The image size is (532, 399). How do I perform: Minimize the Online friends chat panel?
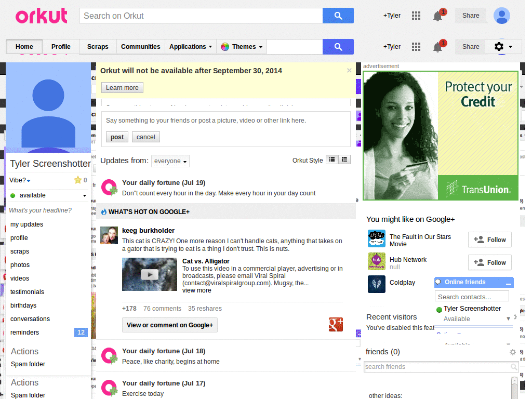[508, 283]
